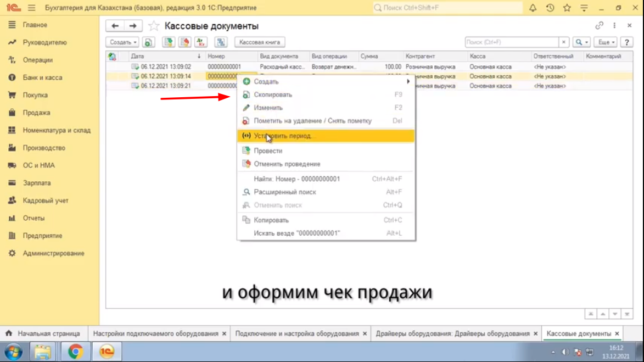Select Скопировать in context menu

pos(326,94)
